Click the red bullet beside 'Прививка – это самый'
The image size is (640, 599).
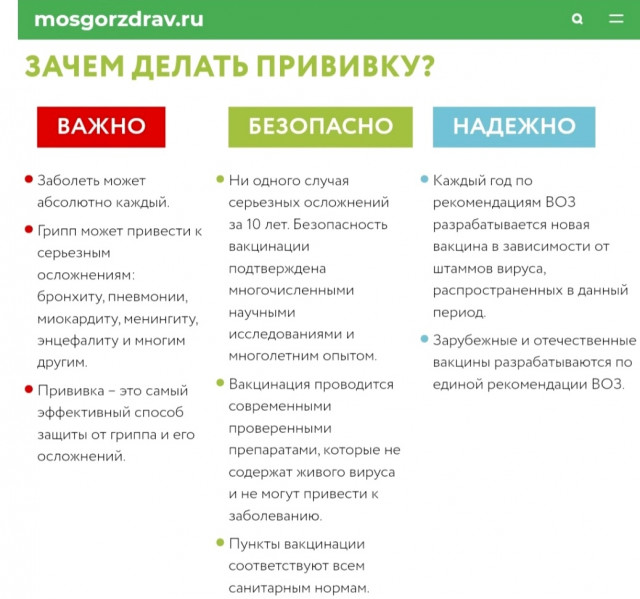pyautogui.click(x=28, y=390)
